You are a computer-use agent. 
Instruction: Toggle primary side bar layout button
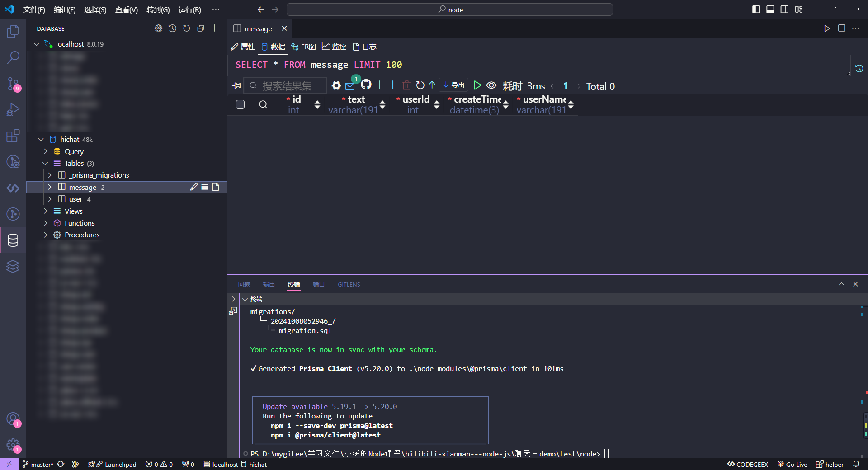(x=756, y=9)
